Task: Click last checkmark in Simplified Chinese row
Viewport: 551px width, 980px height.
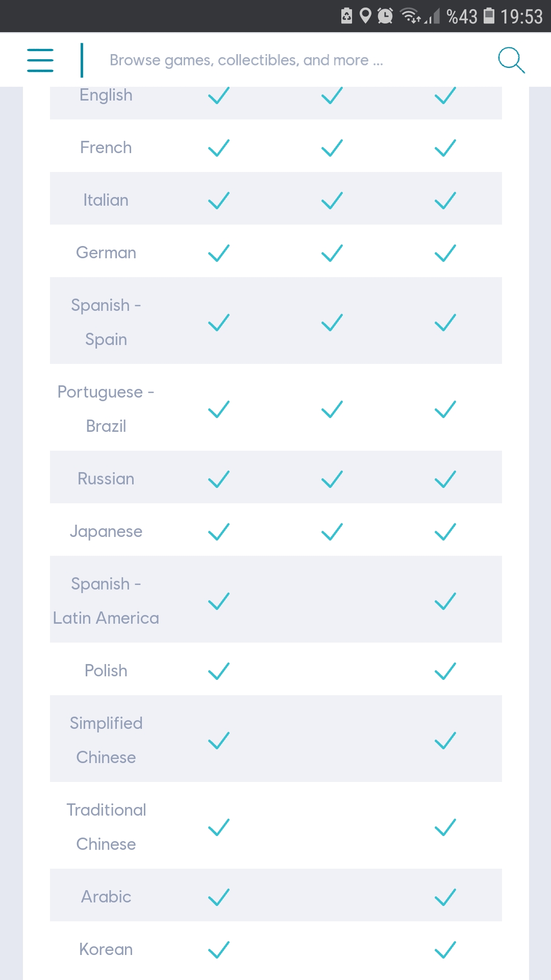Action: pyautogui.click(x=445, y=741)
